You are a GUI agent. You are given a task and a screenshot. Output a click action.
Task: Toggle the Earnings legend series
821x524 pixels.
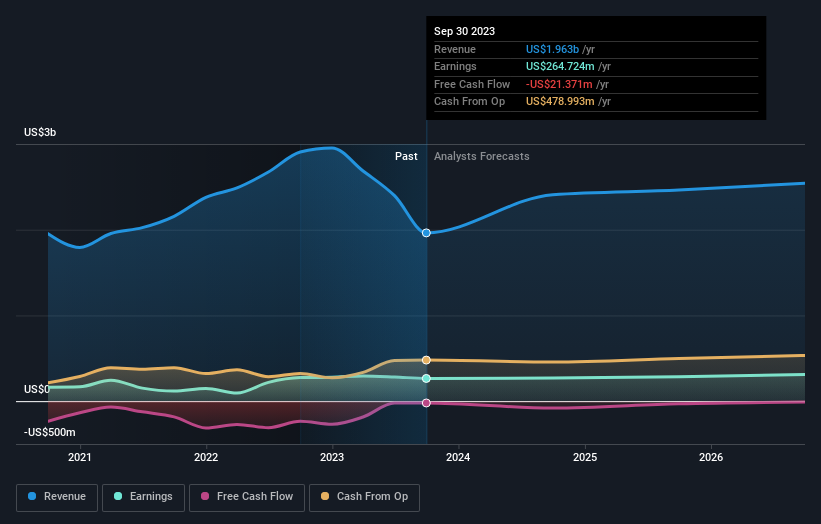click(x=143, y=497)
